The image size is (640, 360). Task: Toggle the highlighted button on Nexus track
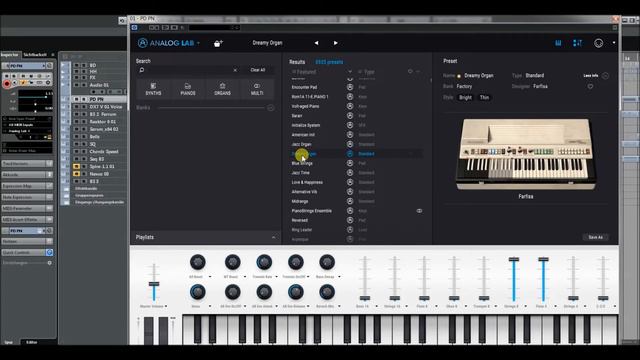click(x=76, y=174)
